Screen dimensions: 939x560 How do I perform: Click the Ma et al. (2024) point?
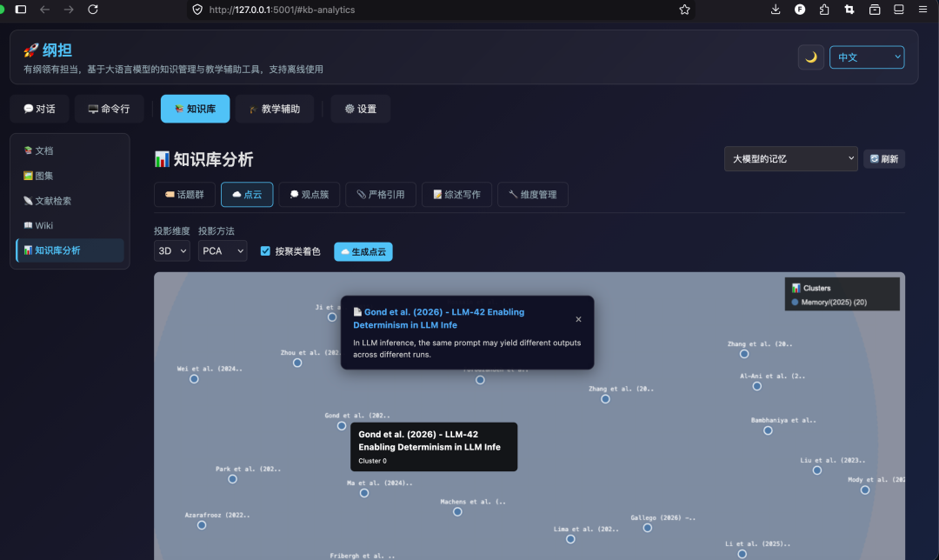click(x=364, y=493)
